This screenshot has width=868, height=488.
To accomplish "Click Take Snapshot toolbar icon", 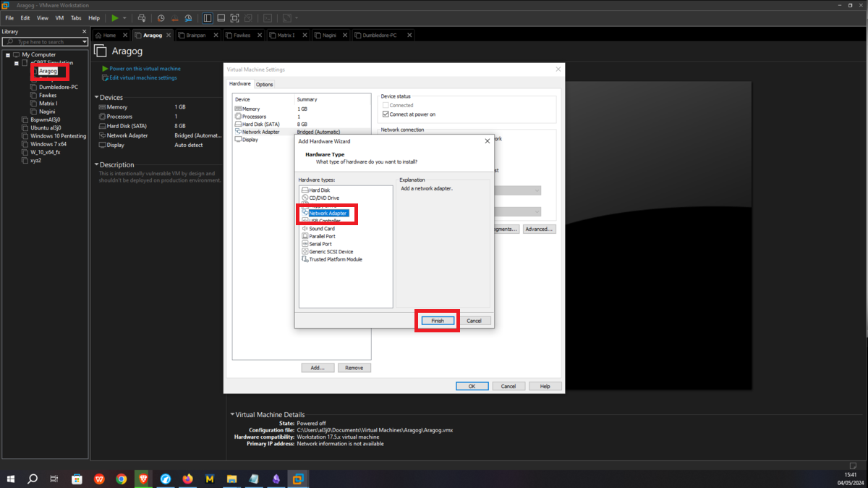I will (161, 17).
